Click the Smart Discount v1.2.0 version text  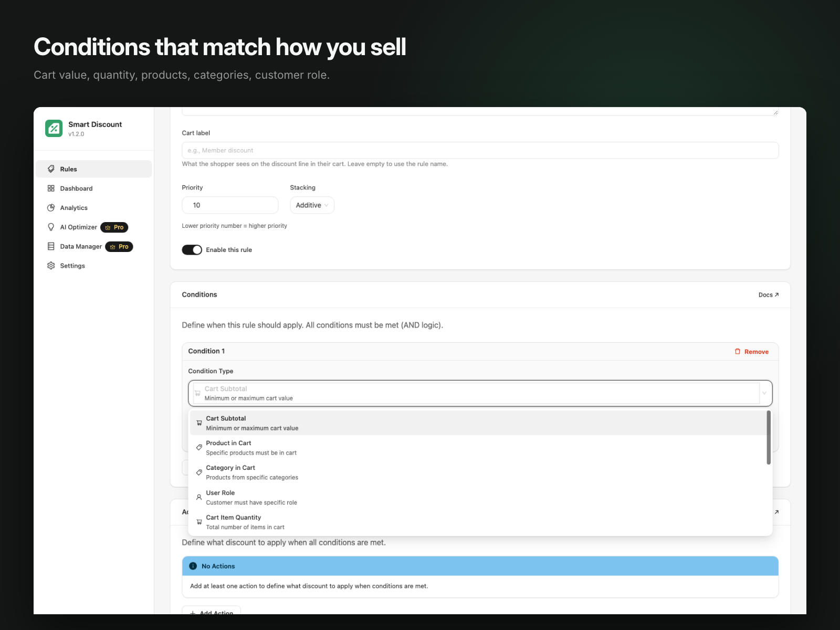pos(76,134)
